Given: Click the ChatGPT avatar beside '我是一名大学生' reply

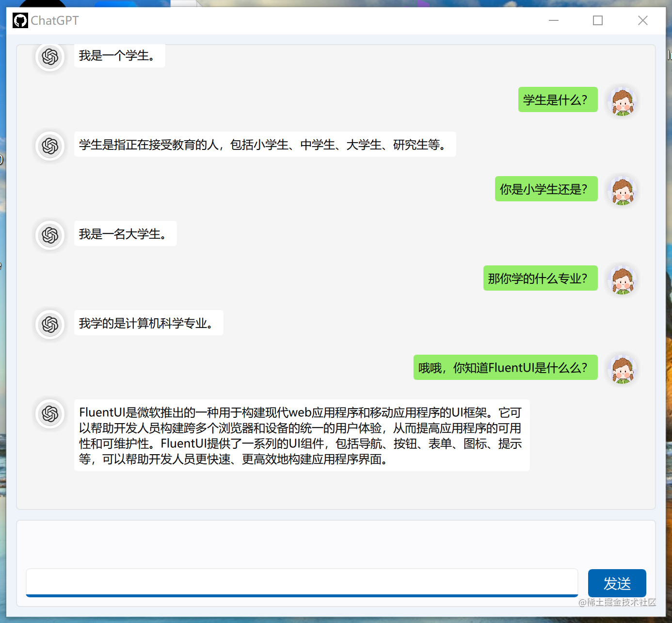Looking at the screenshot, I should tap(50, 235).
